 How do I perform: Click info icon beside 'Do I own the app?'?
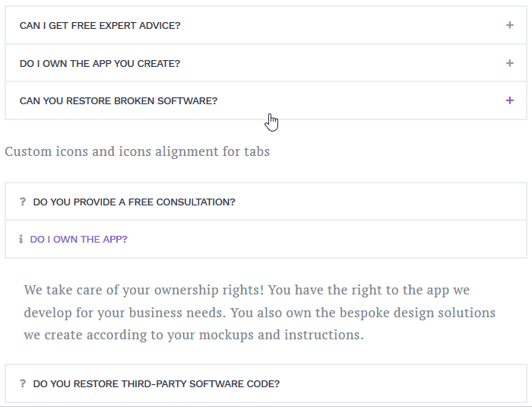tap(21, 239)
